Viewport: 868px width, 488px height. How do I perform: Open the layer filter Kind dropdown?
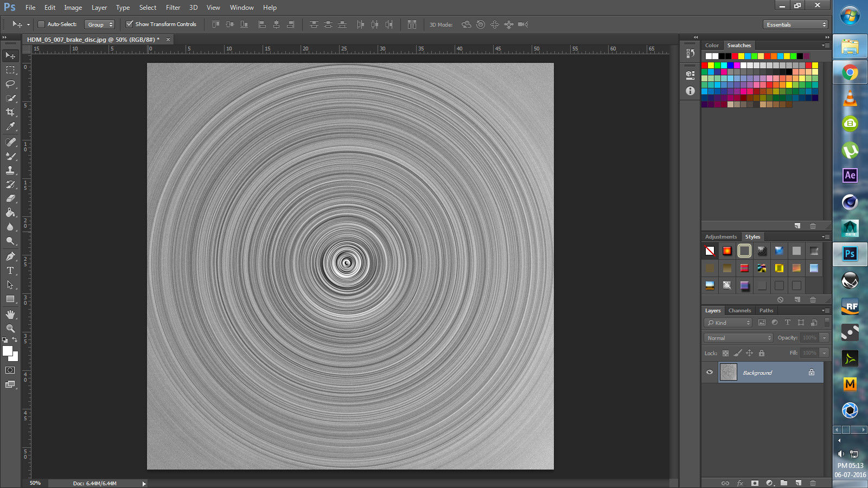pyautogui.click(x=728, y=323)
